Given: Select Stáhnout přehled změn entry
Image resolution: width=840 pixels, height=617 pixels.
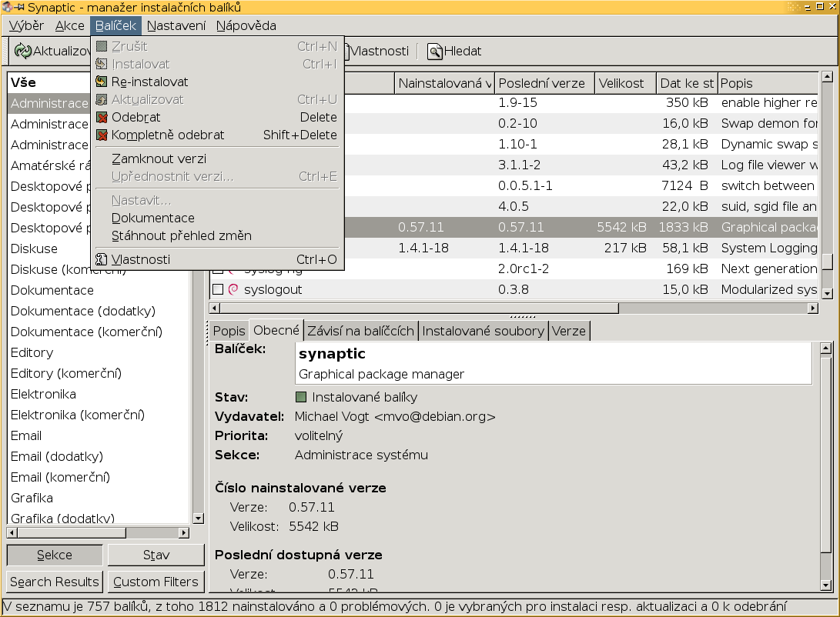Looking at the screenshot, I should (217, 236).
